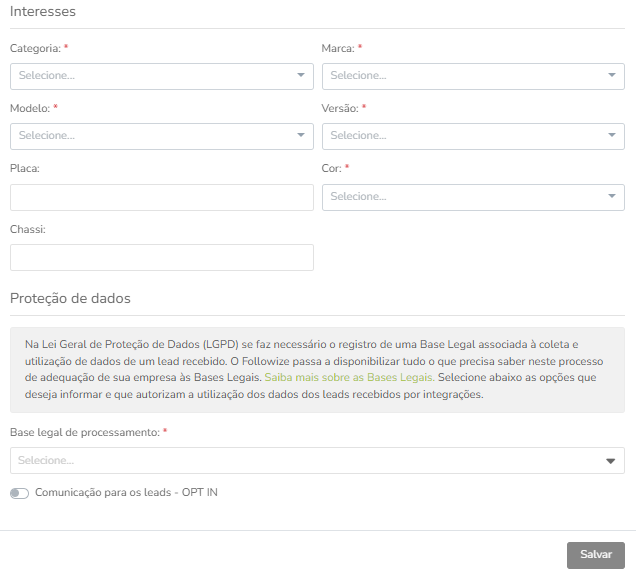Viewport: 636px width, 578px height.
Task: Focus the Placa text field
Action: [161, 198]
